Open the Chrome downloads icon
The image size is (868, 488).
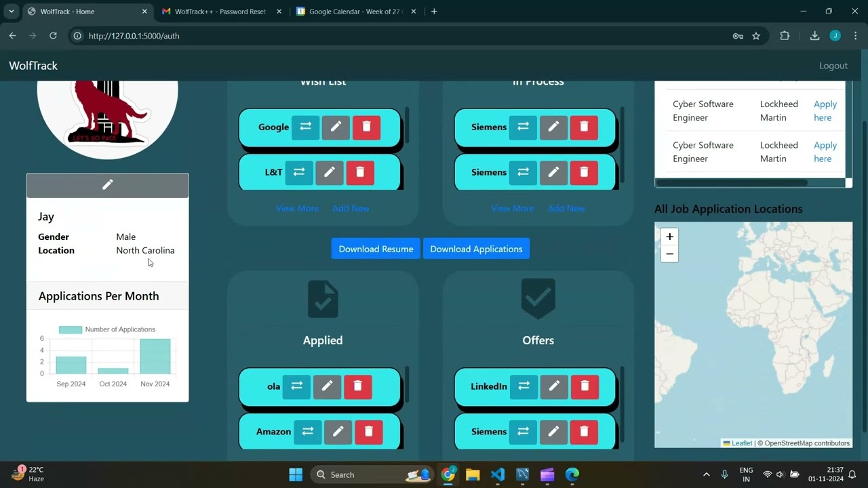coord(814,36)
